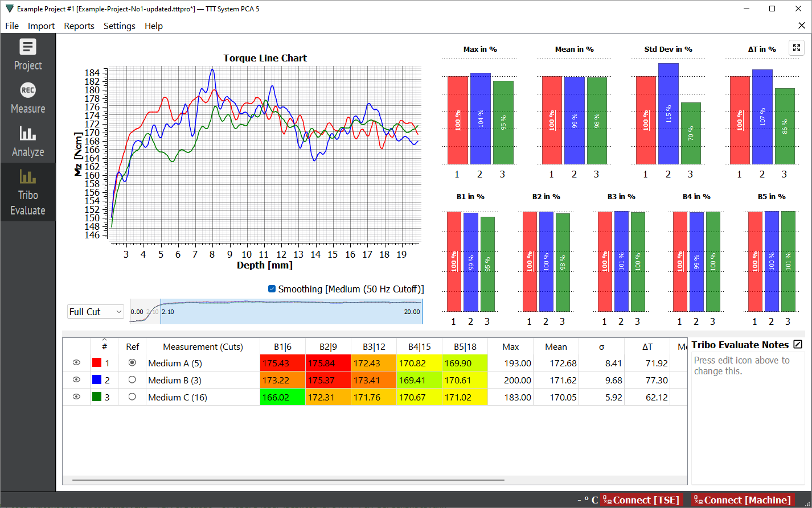Click the Connect [Machine] plug icon
The height and width of the screenshot is (508, 812).
(x=699, y=501)
